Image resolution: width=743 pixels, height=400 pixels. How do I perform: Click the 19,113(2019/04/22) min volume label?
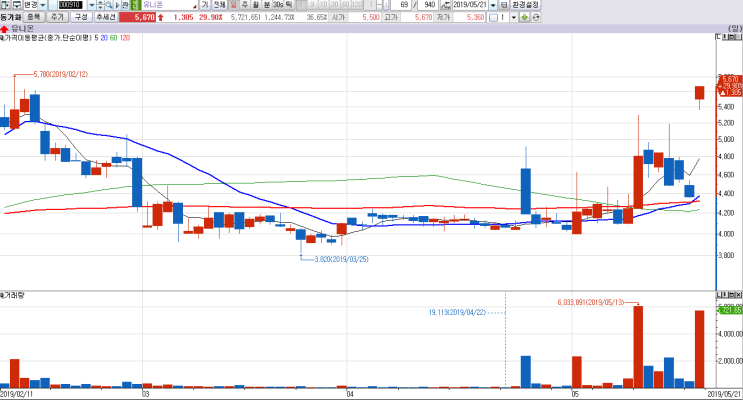tap(457, 312)
